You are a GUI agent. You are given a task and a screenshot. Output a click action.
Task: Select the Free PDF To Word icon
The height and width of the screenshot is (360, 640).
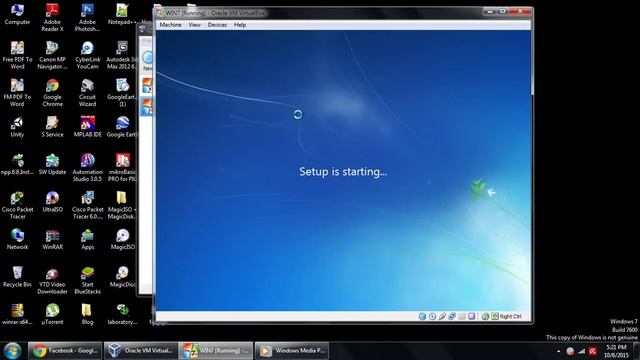17,55
